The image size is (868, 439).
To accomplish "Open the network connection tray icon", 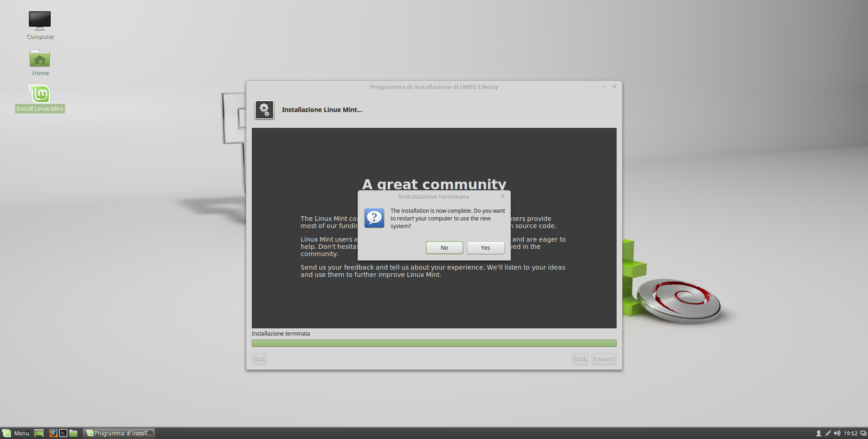I will [x=828, y=433].
